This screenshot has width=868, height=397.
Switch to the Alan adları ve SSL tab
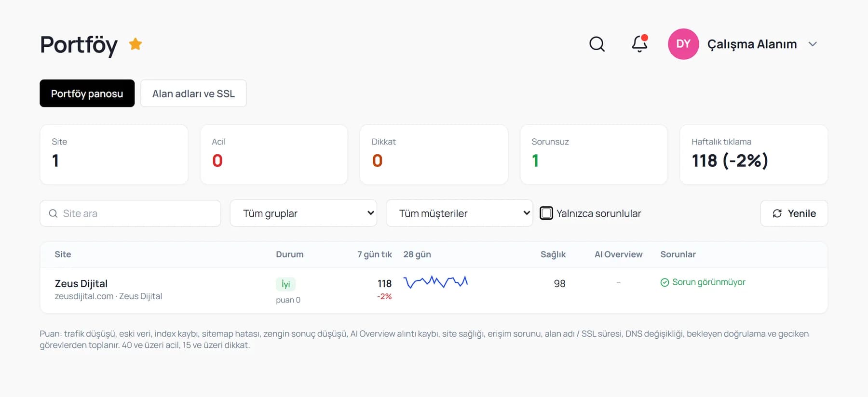point(193,93)
